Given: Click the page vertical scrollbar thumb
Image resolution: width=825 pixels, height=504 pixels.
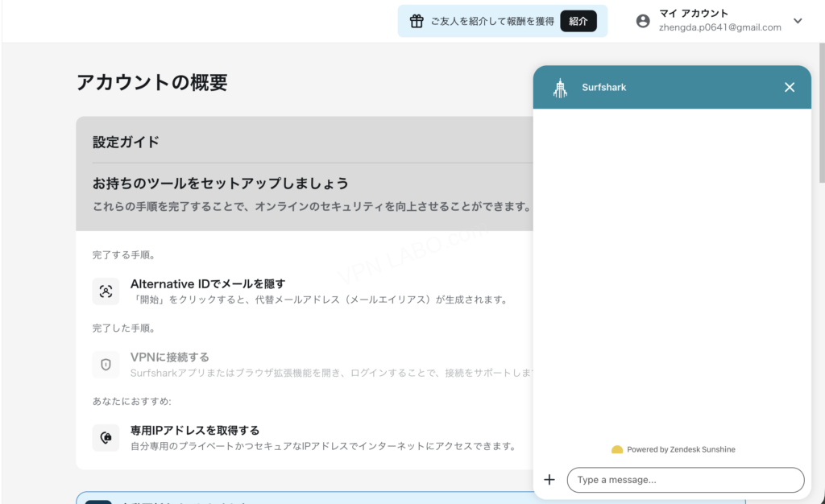Looking at the screenshot, I should point(822,113).
